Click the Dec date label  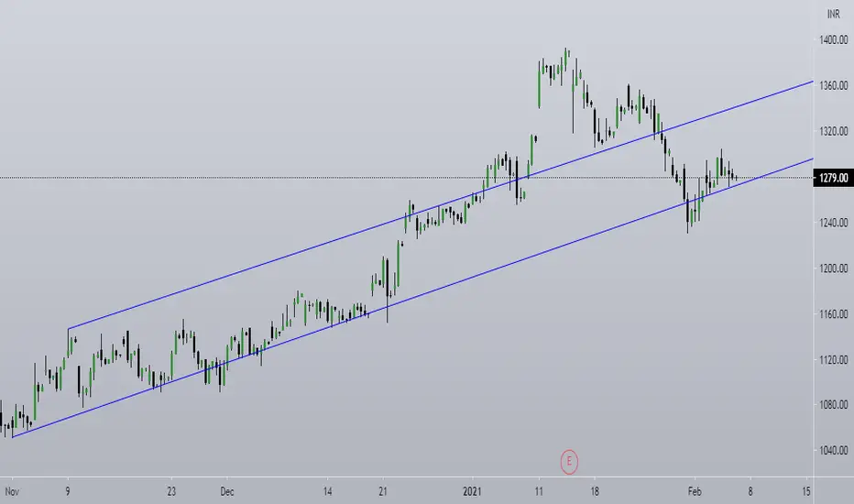pos(227,491)
